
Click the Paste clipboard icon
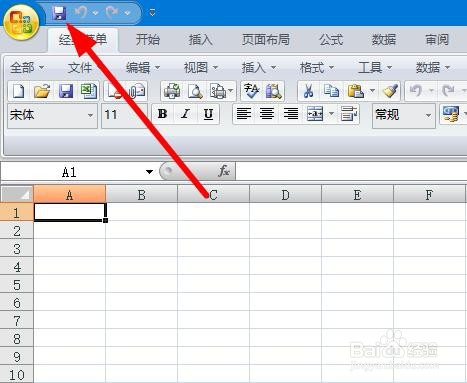click(x=355, y=91)
